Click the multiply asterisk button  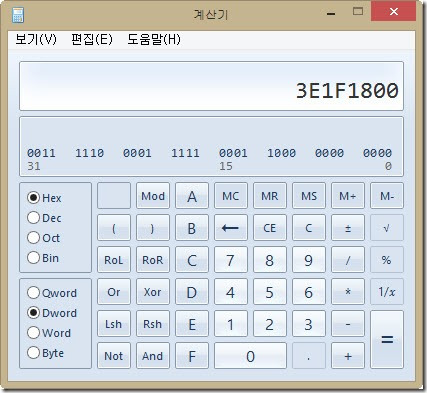click(x=348, y=292)
